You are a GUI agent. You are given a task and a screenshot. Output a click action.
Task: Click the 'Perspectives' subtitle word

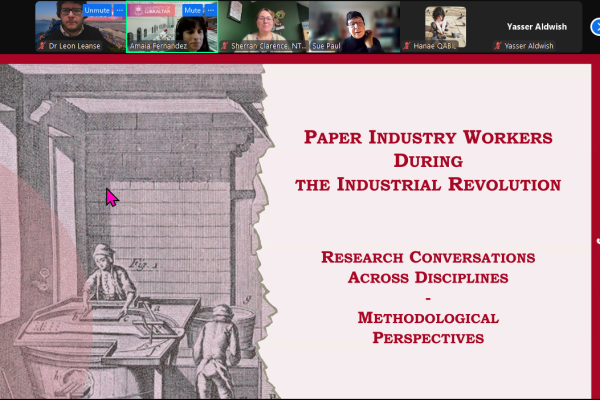pyautogui.click(x=428, y=338)
